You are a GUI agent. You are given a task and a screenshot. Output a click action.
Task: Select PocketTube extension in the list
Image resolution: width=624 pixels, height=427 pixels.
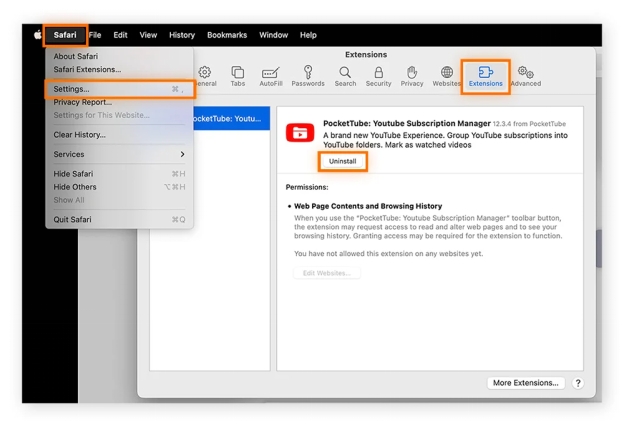click(x=231, y=119)
